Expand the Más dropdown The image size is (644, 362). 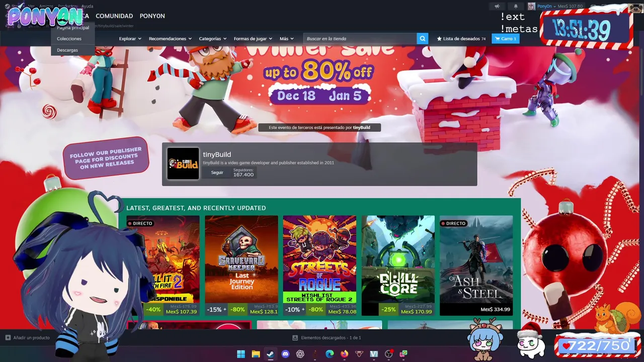[287, 39]
